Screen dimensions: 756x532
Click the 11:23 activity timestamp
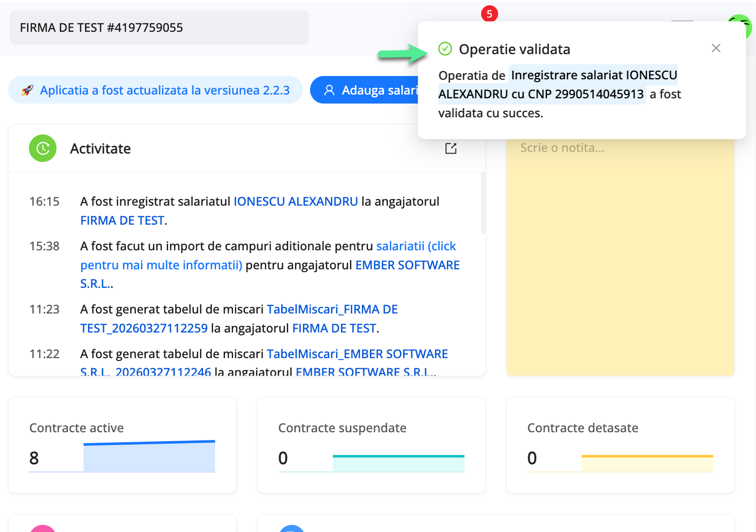tap(45, 309)
